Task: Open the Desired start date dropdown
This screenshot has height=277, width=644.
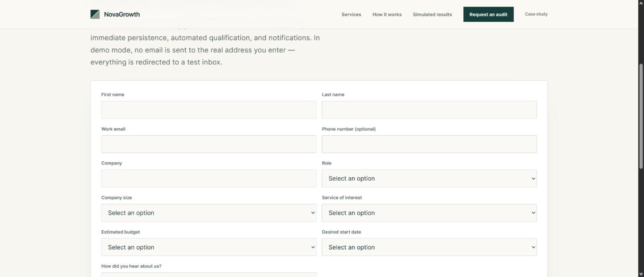Action: tap(429, 247)
